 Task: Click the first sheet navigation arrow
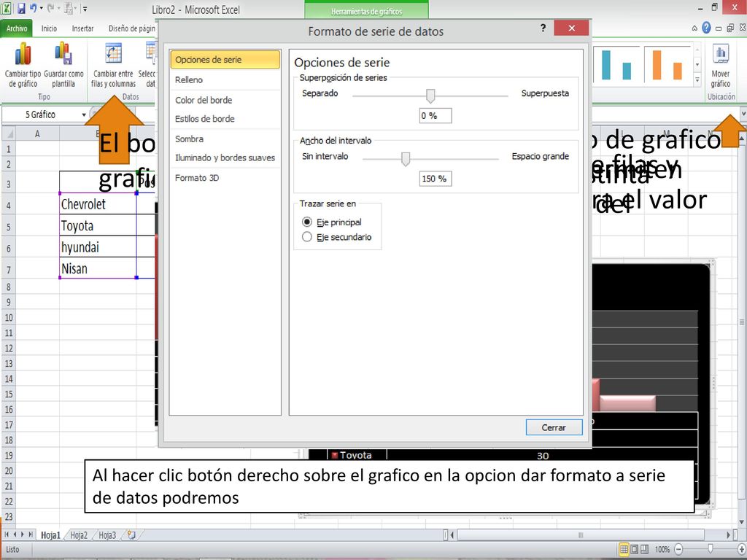7,534
